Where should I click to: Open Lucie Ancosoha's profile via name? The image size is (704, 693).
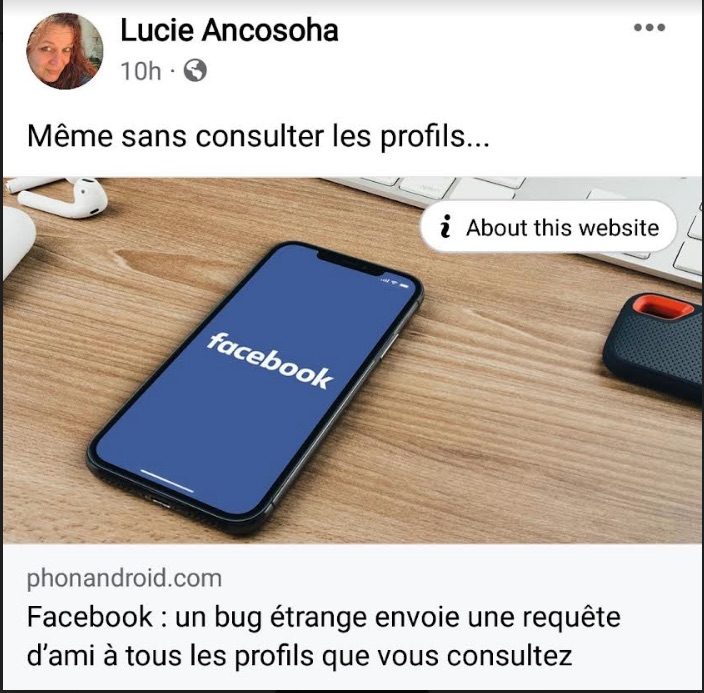tap(229, 31)
